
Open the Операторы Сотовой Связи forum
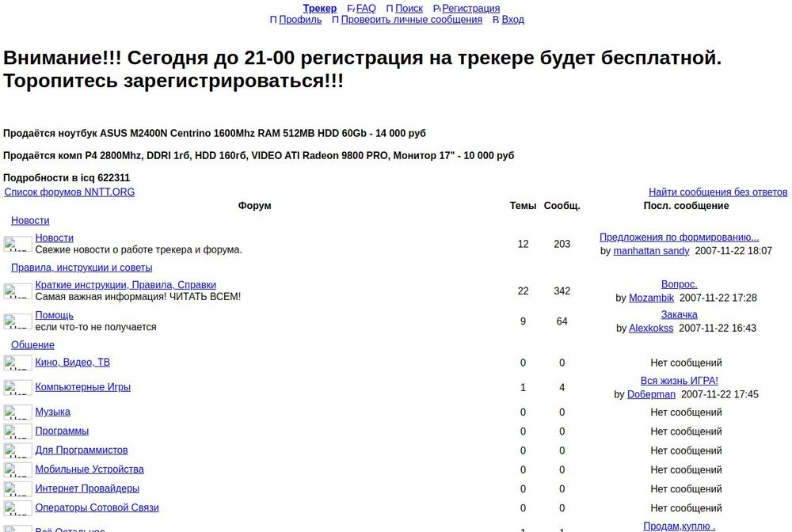[x=97, y=507]
